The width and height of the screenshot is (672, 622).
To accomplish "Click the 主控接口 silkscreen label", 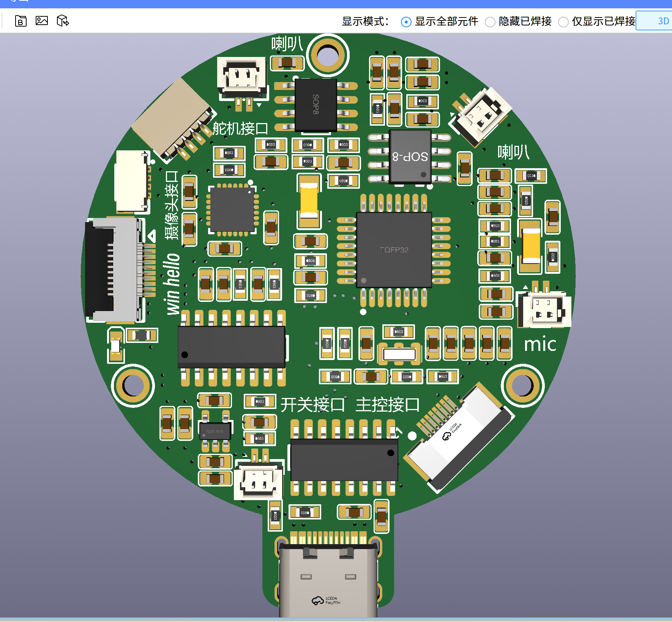I will 388,404.
